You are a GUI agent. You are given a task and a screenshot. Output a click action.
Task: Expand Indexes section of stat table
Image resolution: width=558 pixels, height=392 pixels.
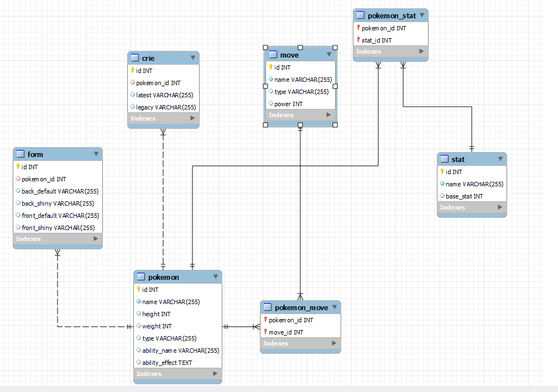(x=500, y=207)
